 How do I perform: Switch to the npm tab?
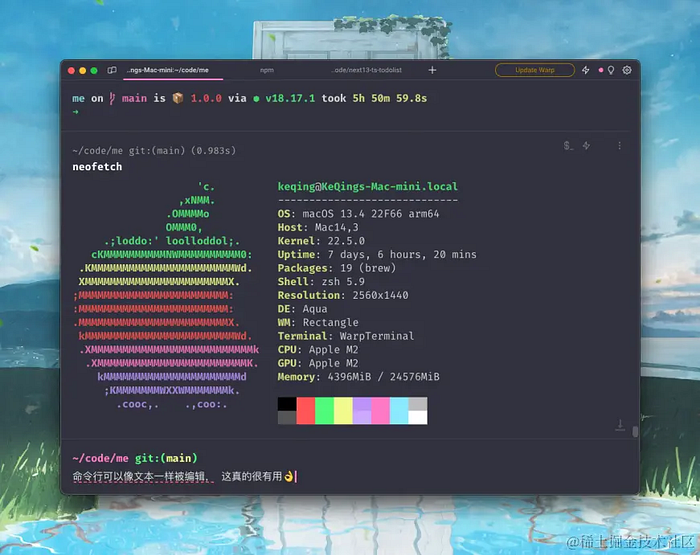[x=267, y=70]
